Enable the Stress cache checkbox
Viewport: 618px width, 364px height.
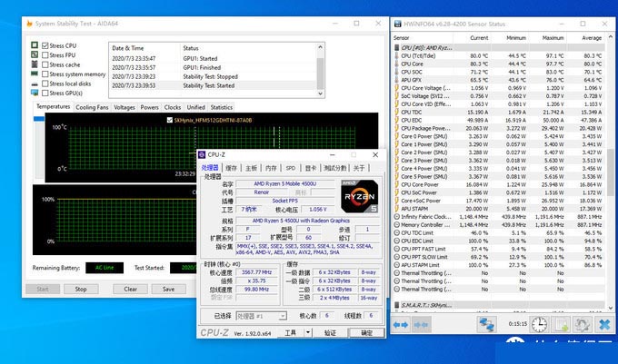tap(45, 64)
